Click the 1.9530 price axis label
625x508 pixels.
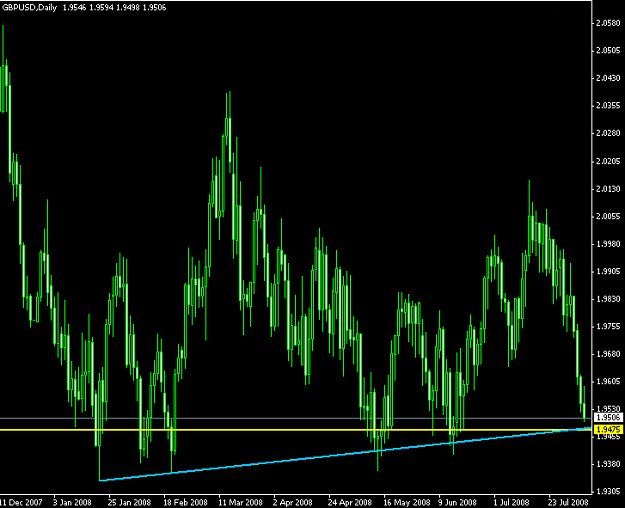(x=608, y=409)
